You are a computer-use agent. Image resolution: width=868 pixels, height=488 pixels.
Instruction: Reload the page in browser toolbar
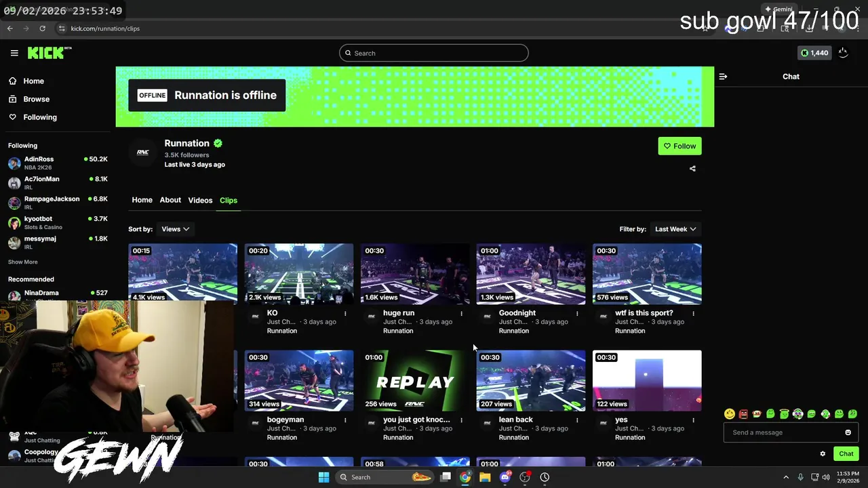coord(42,28)
